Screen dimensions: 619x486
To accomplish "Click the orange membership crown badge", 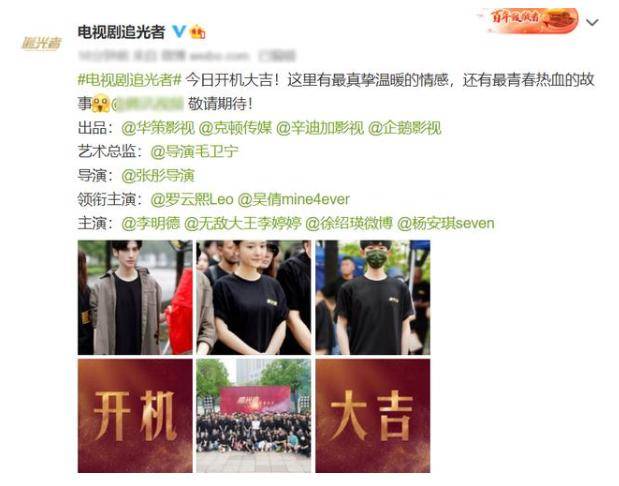I will pos(197,32).
